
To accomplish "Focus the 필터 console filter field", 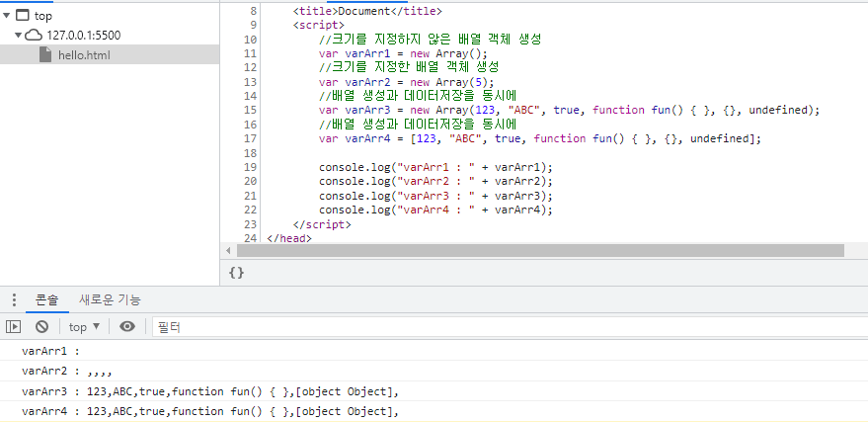I will pos(510,327).
